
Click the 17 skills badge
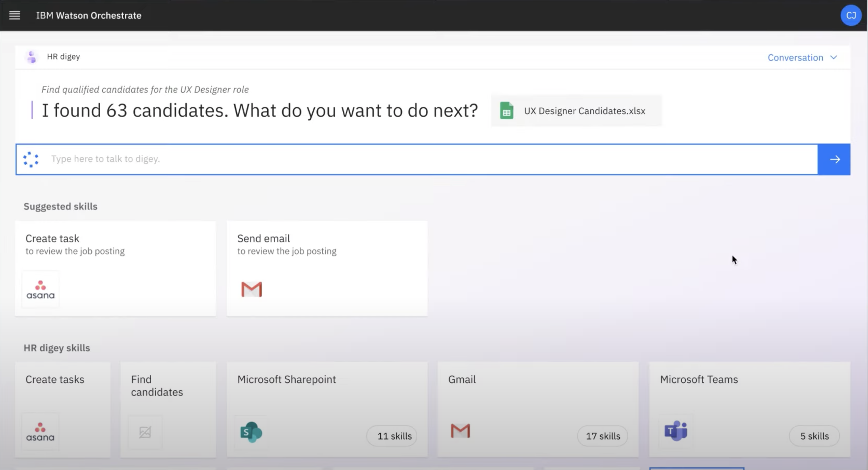coord(603,436)
